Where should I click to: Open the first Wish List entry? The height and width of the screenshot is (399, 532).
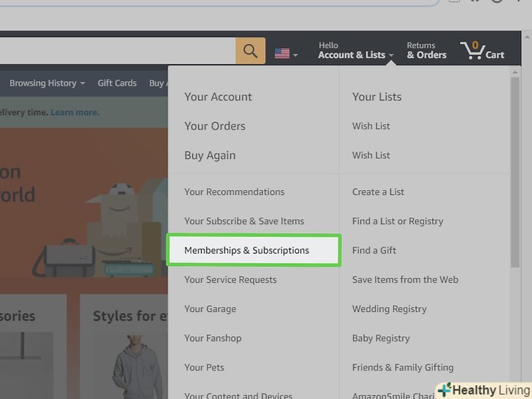370,126
